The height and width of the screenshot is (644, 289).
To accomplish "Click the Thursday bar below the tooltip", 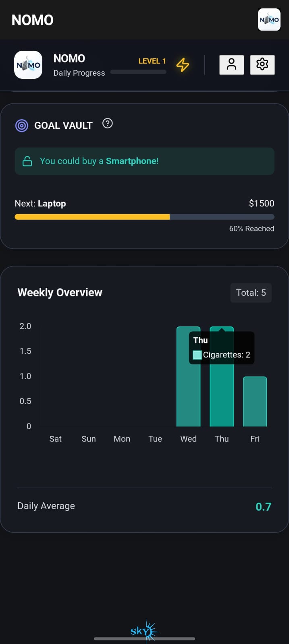I will [222, 396].
